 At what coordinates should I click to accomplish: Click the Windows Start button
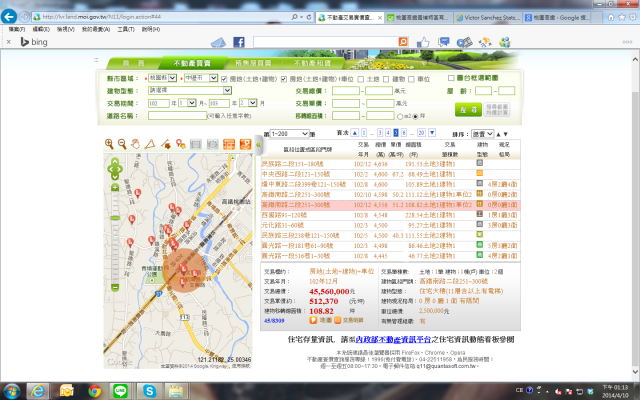pos(12,391)
